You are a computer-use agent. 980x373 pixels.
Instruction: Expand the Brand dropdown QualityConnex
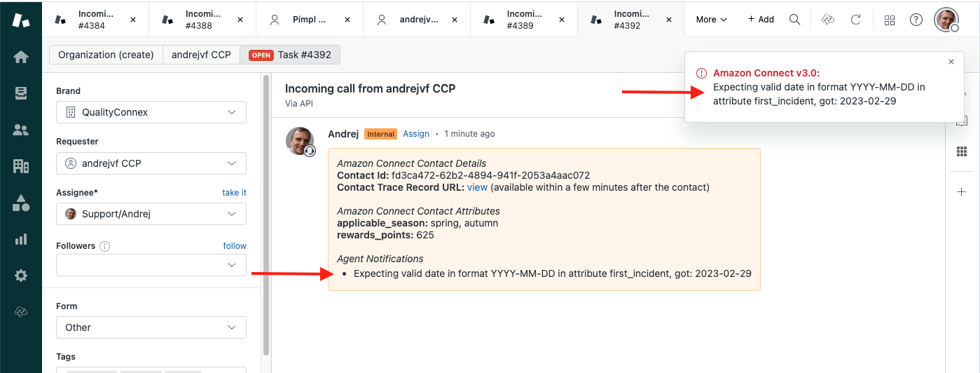point(151,112)
